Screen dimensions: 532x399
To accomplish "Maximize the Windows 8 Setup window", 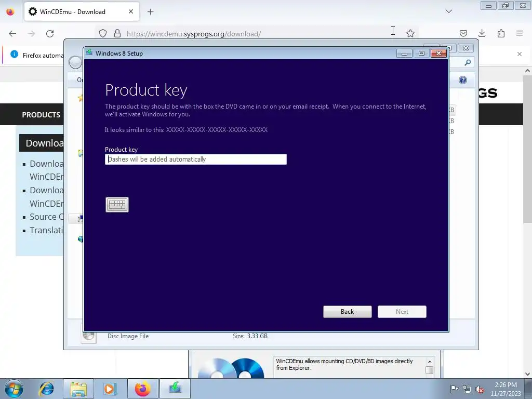I will click(x=421, y=54).
